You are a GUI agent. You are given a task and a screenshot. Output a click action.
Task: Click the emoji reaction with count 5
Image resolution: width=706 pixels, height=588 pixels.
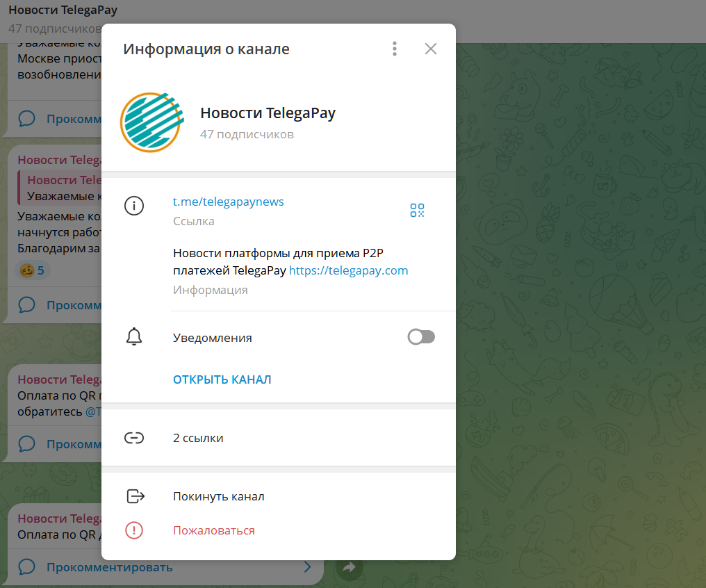tap(33, 270)
